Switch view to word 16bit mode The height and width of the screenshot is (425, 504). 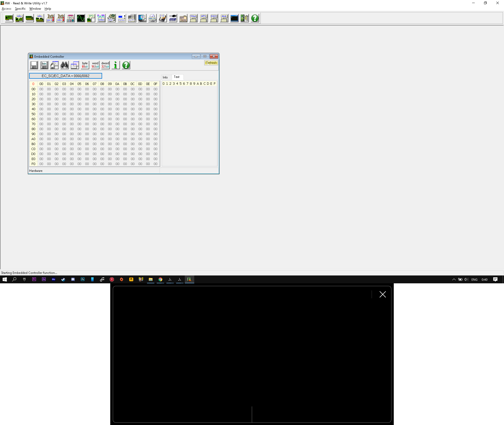pos(95,65)
